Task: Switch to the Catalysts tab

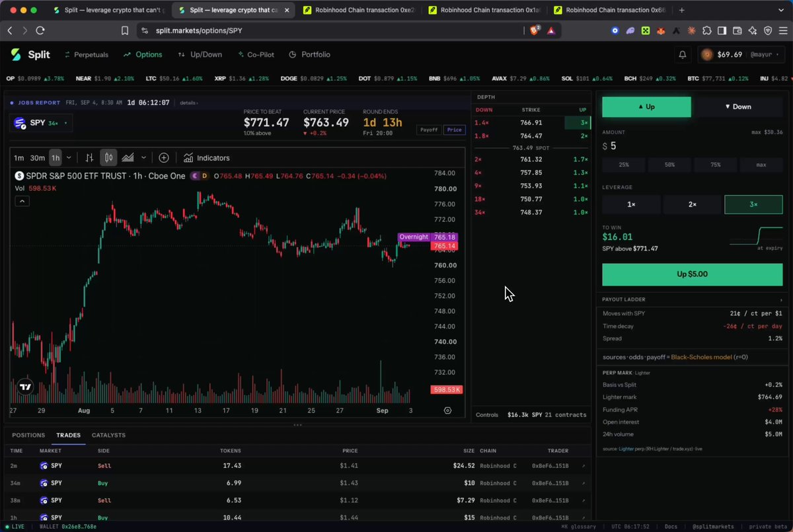Action: pyautogui.click(x=108, y=435)
